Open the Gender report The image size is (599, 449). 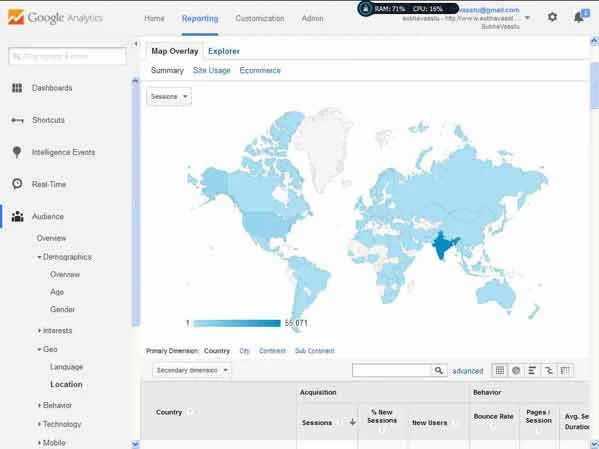63,309
